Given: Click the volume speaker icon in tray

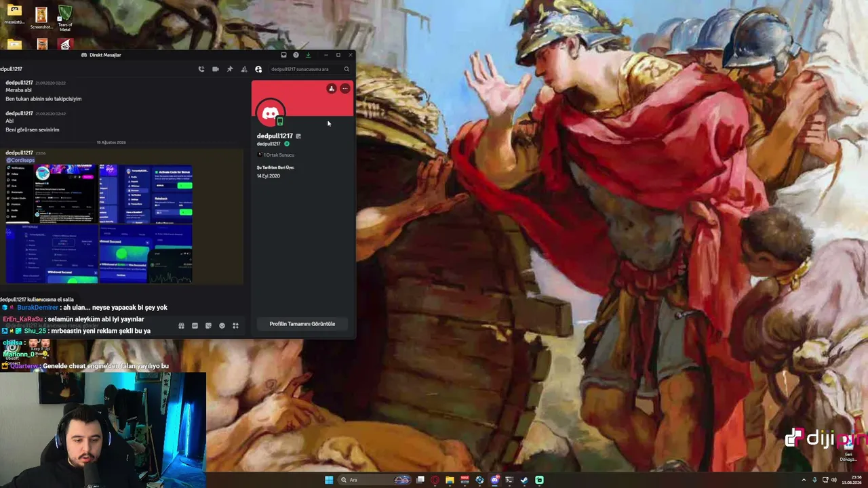Looking at the screenshot, I should 833,480.
